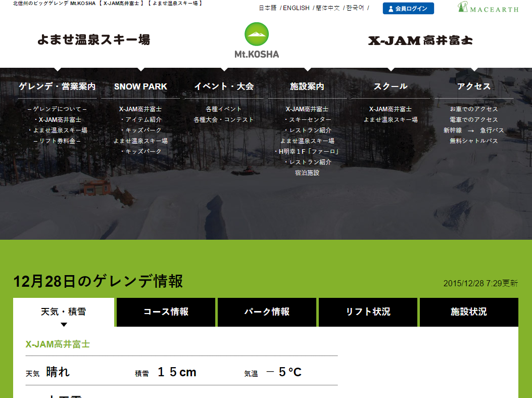Viewport: 532px width, 398px height.
Task: Click the 12月28日のゲレンデ情報 heading
Action: pos(98,282)
